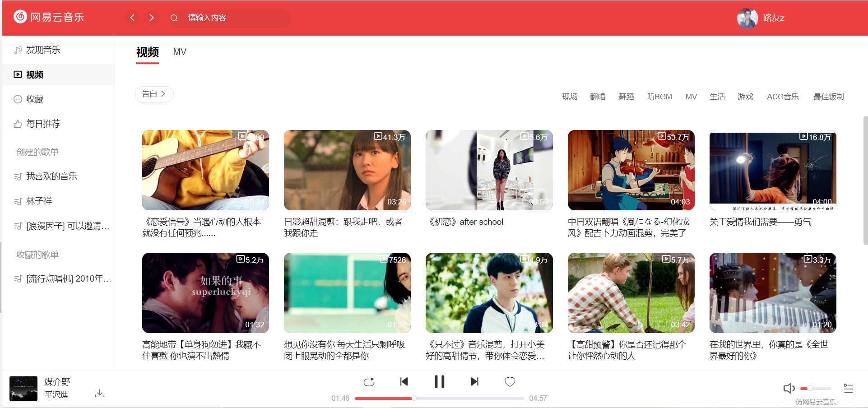Toggle the repeat playback mode icon

click(369, 382)
